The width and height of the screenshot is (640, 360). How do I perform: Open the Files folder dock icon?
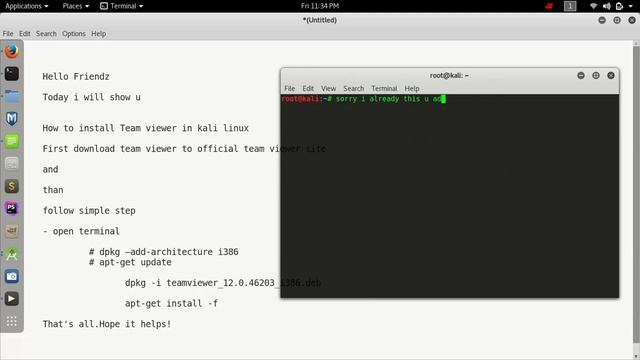(11, 96)
